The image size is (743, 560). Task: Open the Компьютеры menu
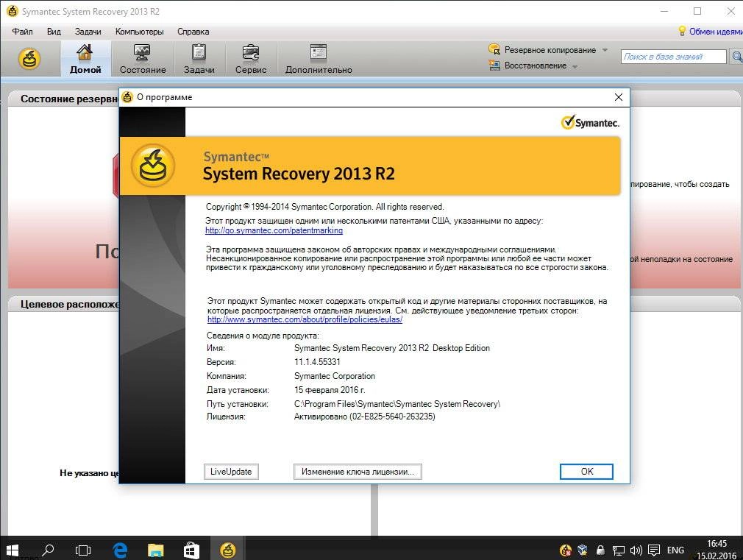139,32
